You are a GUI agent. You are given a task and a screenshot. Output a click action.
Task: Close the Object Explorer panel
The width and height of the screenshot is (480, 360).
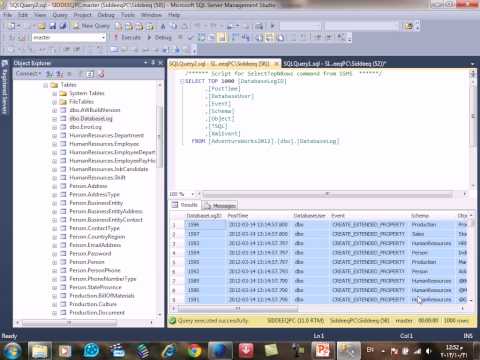pyautogui.click(x=160, y=63)
